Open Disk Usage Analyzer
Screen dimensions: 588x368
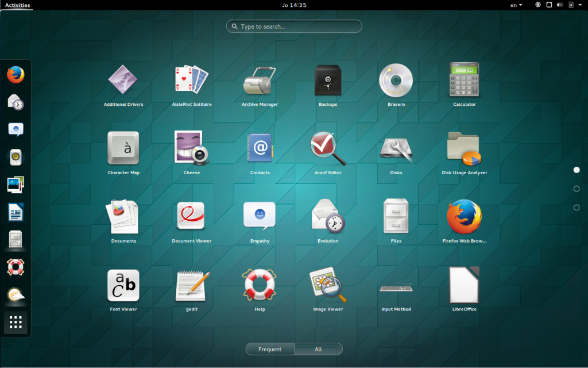click(x=464, y=148)
